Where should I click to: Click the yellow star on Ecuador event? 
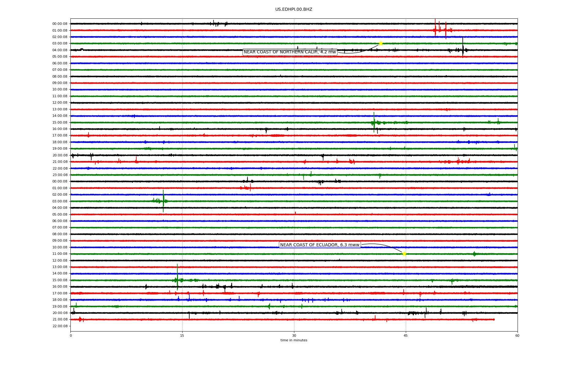click(404, 254)
